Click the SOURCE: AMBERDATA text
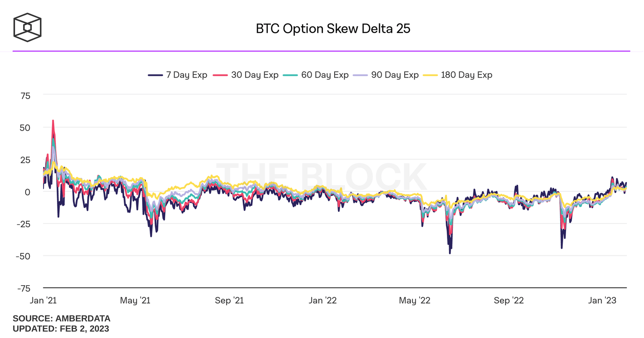This screenshot has height=338, width=644. (x=62, y=319)
